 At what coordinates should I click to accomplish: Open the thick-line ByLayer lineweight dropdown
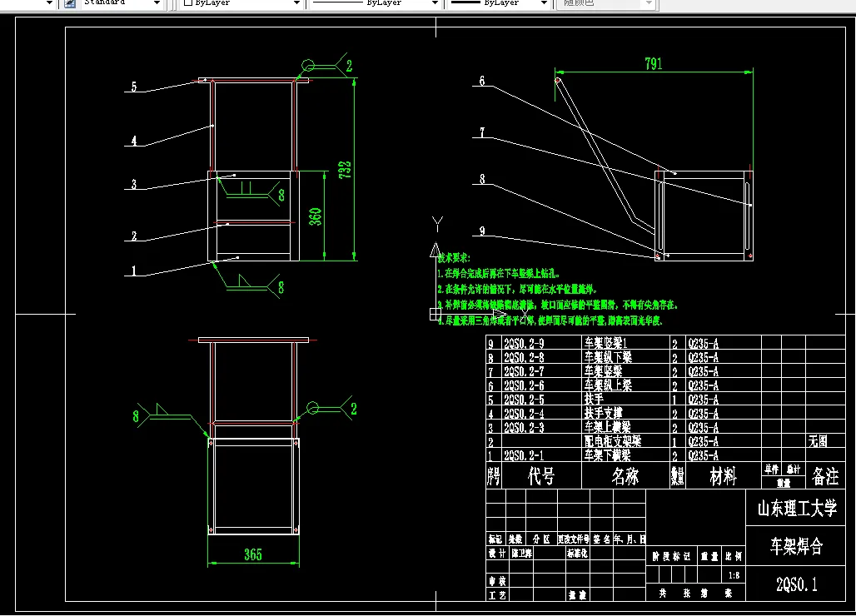coord(543,2)
